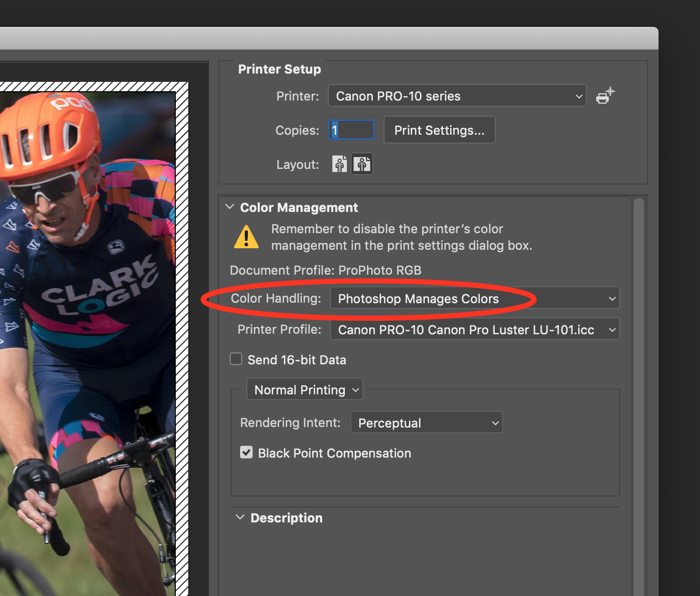700x596 pixels.
Task: Click the Print Settings button
Action: coord(439,130)
